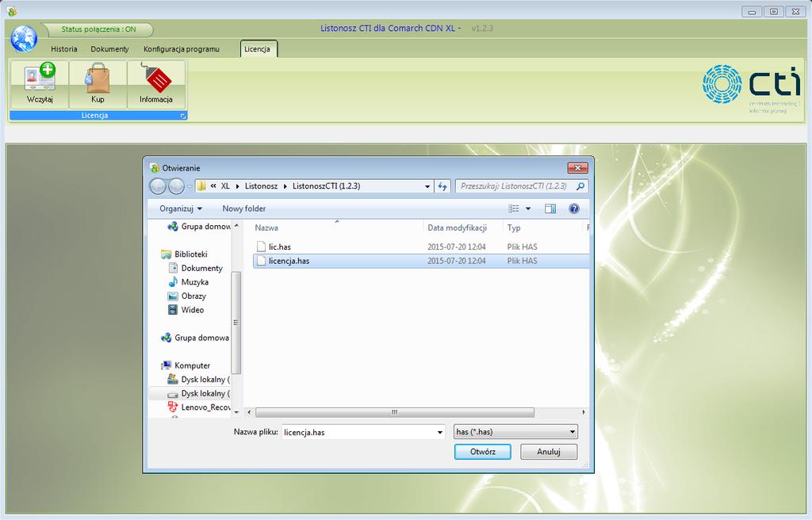Open help with the blue question icon
The height and width of the screenshot is (520, 812).
pos(574,208)
